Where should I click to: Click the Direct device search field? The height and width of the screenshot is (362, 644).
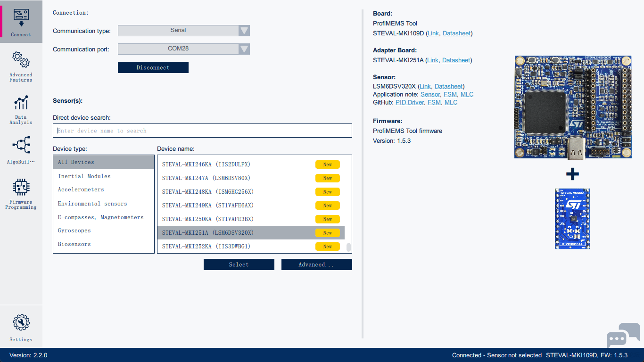(x=202, y=131)
